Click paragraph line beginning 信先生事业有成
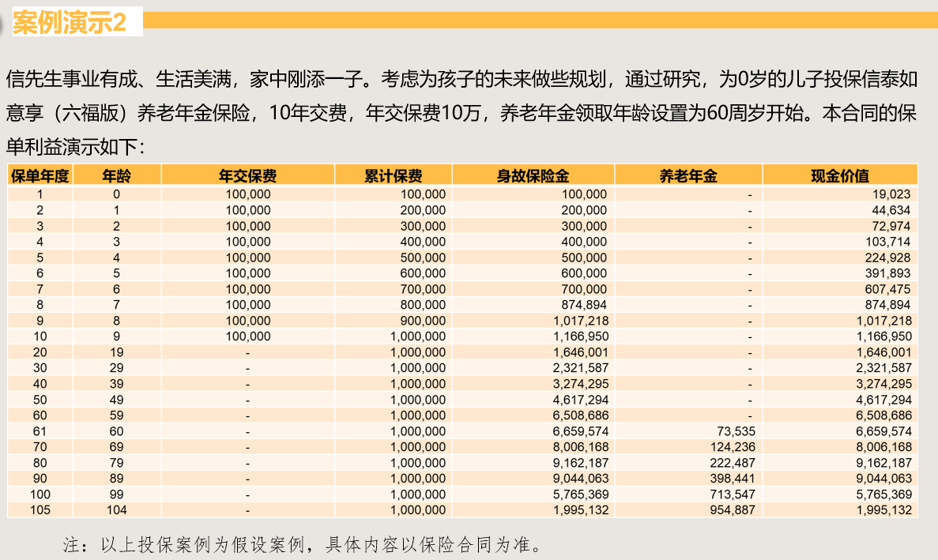Screen dimensions: 938x560 point(461,79)
